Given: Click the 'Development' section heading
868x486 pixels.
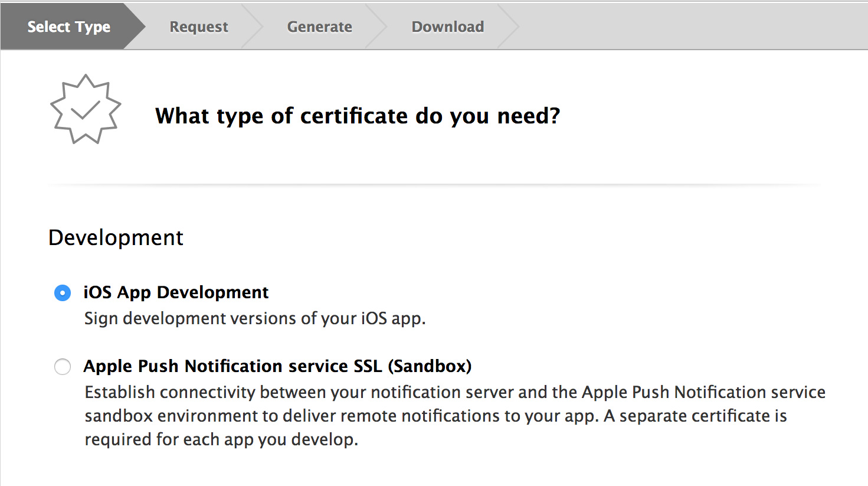Looking at the screenshot, I should tap(116, 237).
